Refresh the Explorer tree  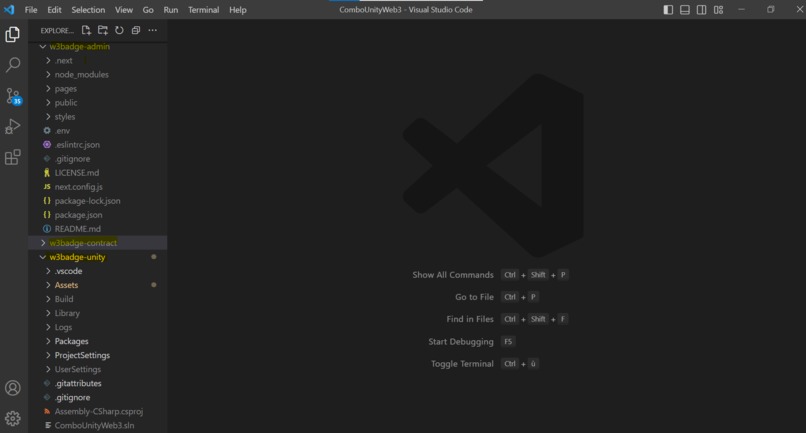(119, 30)
